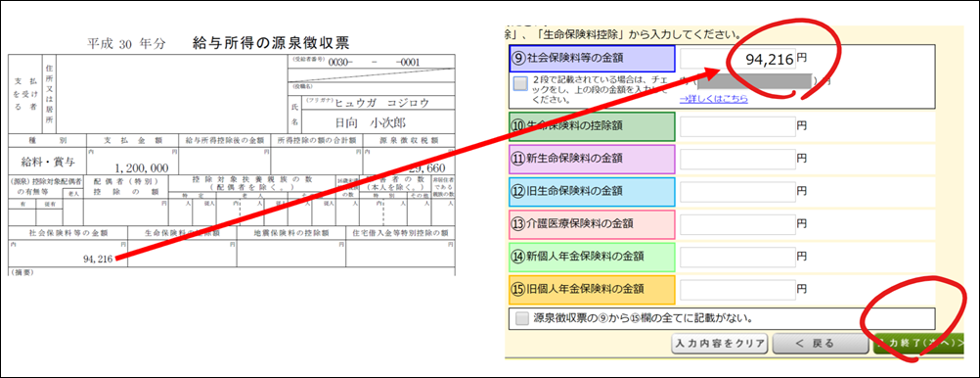Select the ⑭新個人年金保険料の金額 label

pyautogui.click(x=593, y=257)
